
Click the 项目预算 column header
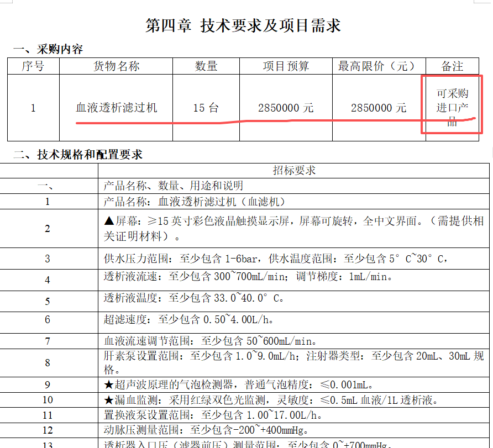pyautogui.click(x=286, y=66)
